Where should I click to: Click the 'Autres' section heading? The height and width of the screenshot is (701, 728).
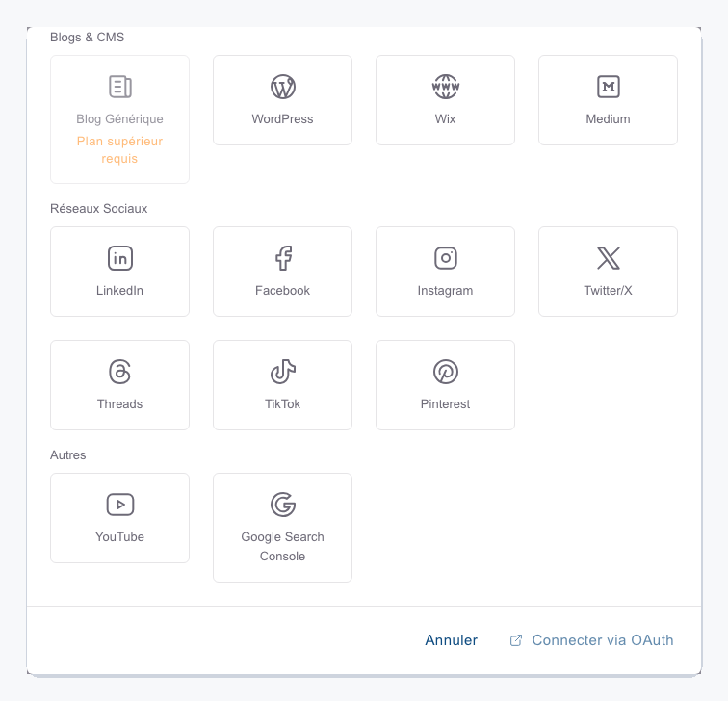tap(68, 455)
